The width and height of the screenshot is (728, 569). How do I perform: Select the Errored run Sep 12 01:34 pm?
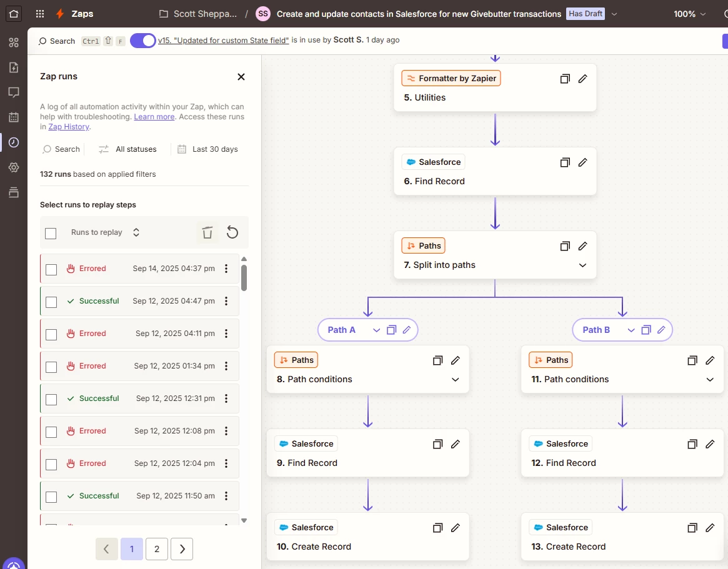51,367
